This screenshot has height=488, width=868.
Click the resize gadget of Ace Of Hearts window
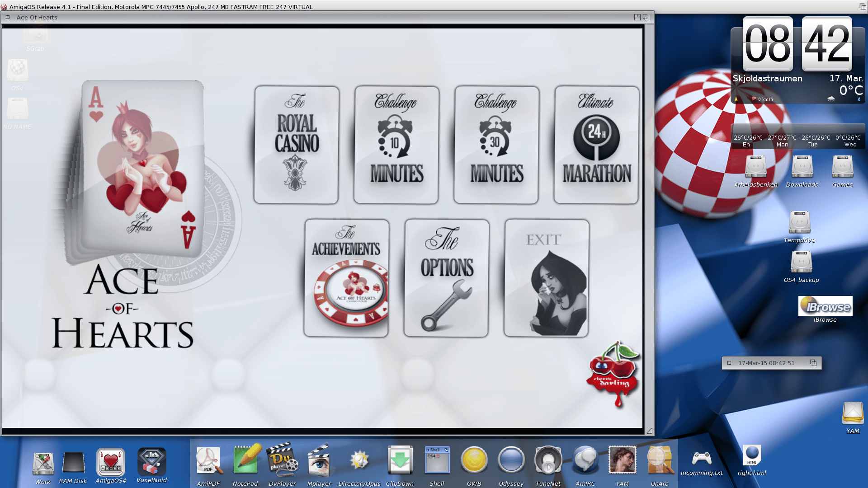[649, 431]
